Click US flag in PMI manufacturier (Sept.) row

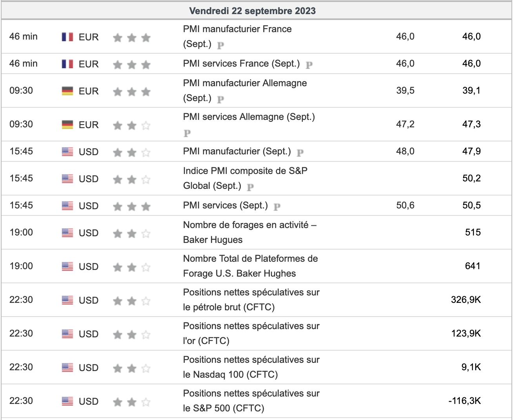pyautogui.click(x=67, y=152)
